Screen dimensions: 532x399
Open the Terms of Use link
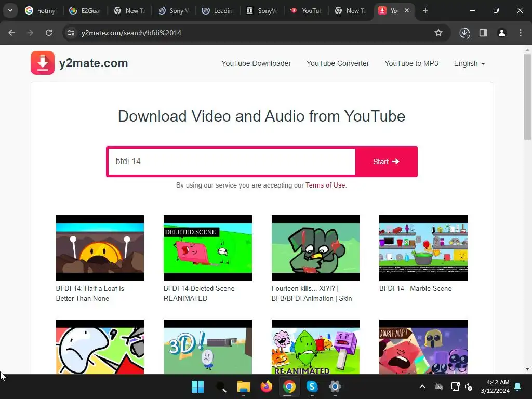pos(325,185)
